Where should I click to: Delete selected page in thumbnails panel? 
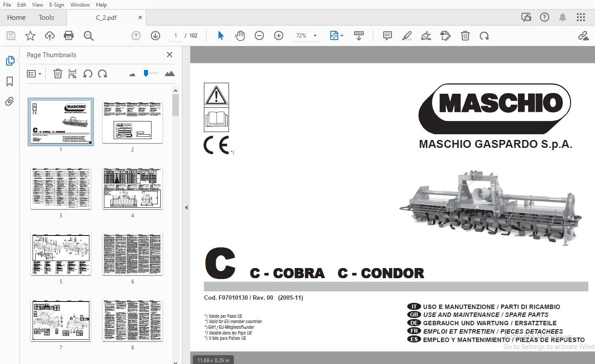coord(58,74)
